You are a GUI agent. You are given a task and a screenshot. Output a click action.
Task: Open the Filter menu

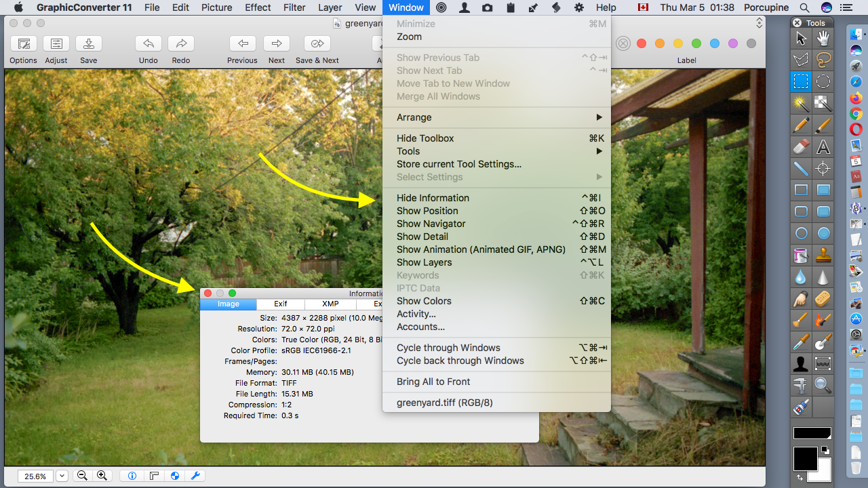pos(294,7)
